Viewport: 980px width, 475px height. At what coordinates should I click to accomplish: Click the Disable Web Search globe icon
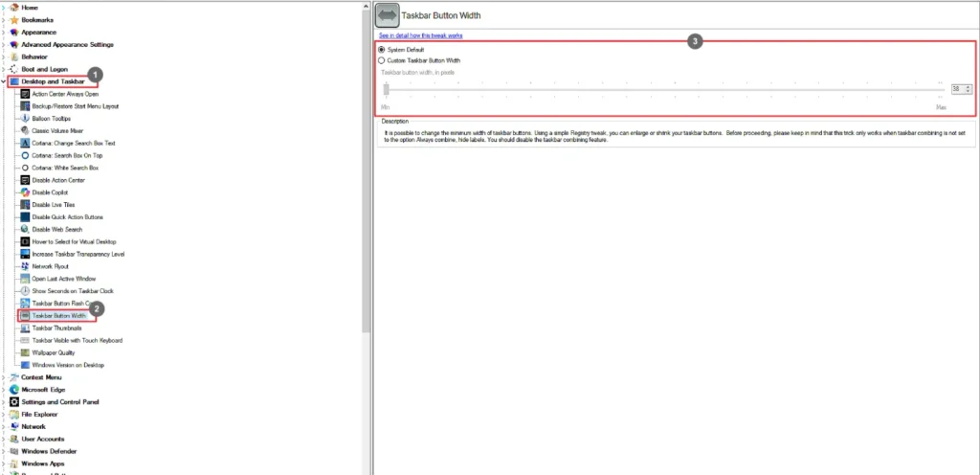coord(25,230)
